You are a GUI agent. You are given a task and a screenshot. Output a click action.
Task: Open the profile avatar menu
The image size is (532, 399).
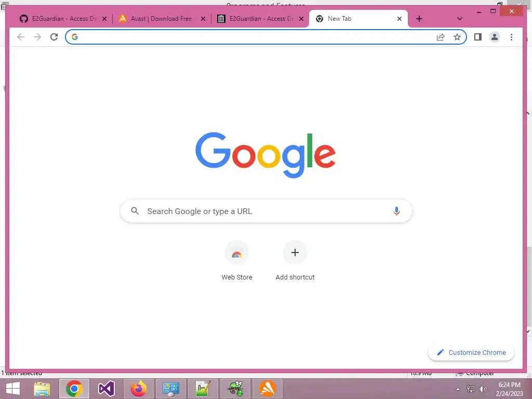tap(495, 37)
